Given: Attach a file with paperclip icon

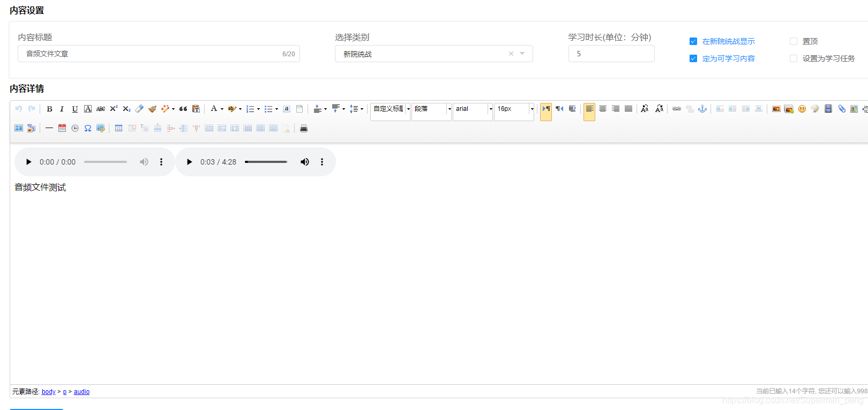Looking at the screenshot, I should [x=841, y=109].
